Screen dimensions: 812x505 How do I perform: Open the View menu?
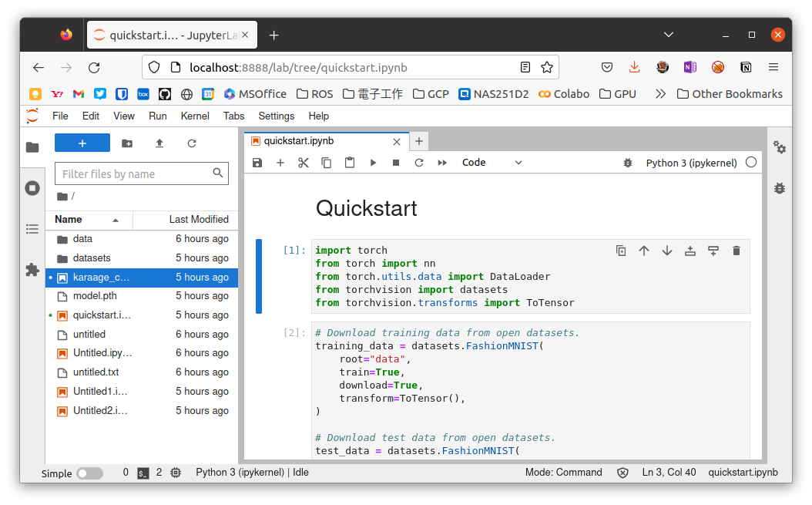124,116
